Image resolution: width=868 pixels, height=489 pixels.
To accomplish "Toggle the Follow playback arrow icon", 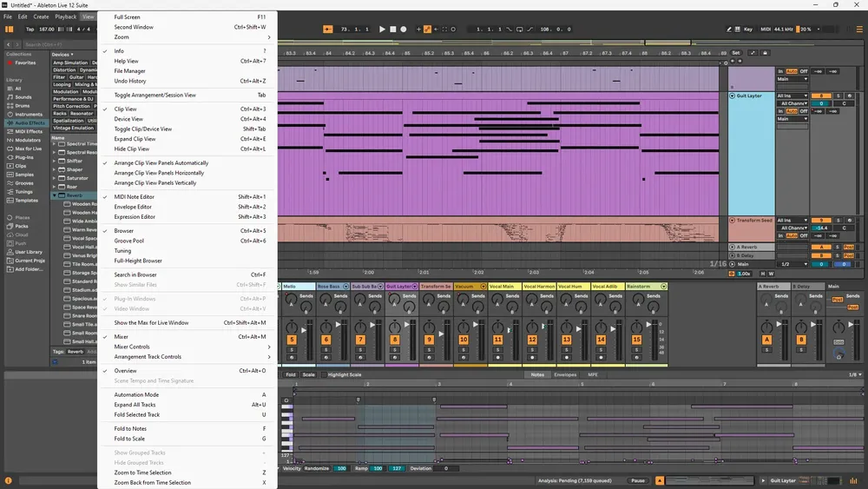I will click(328, 30).
